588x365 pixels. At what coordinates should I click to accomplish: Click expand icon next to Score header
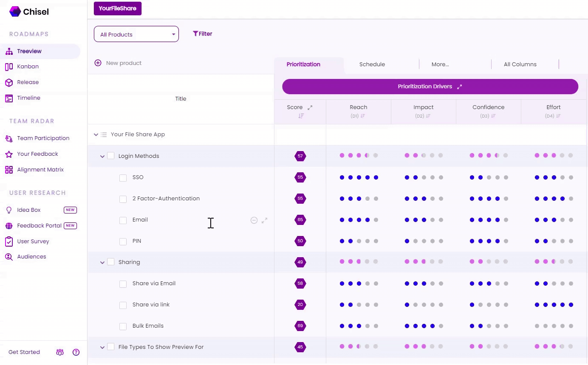click(310, 108)
